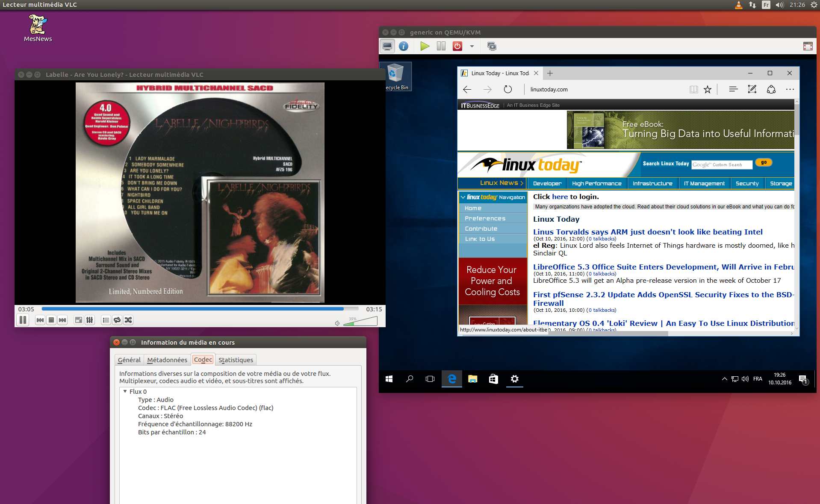The image size is (820, 504).
Task: Toggle VLC playlist view
Action: click(106, 320)
